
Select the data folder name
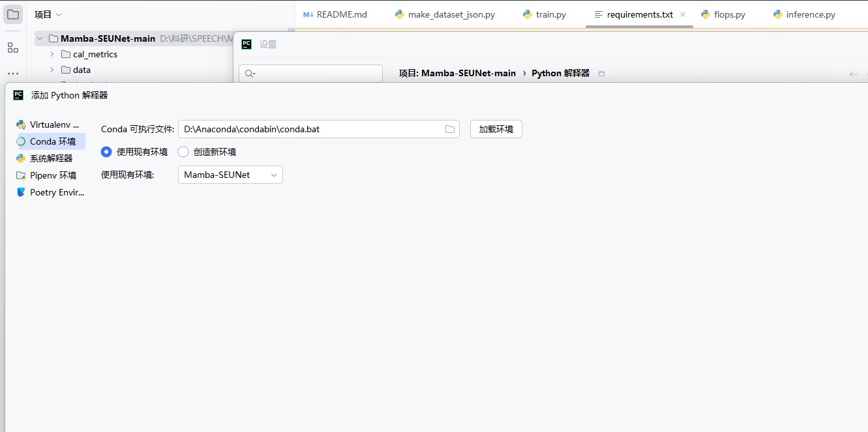point(82,70)
